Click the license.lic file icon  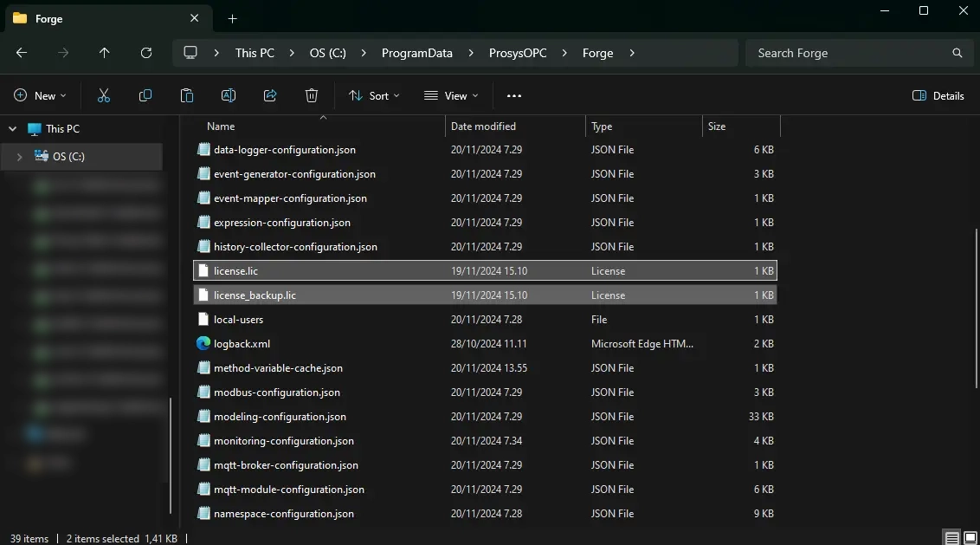coord(203,271)
